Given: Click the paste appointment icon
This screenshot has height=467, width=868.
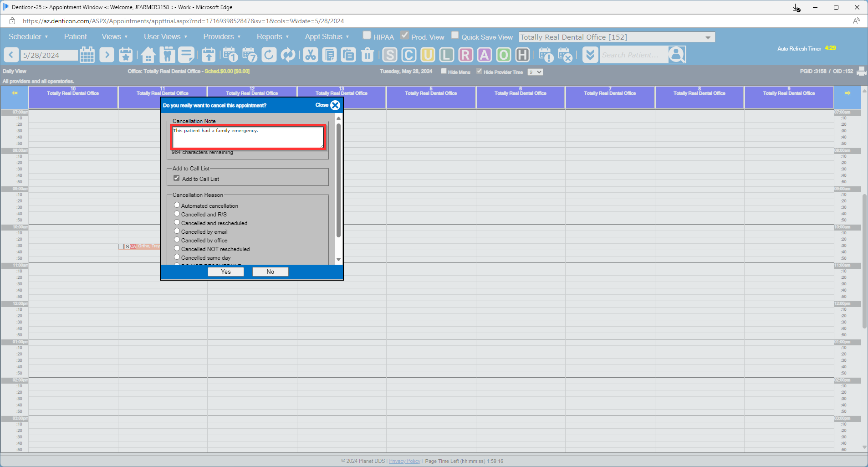Looking at the screenshot, I should [348, 55].
